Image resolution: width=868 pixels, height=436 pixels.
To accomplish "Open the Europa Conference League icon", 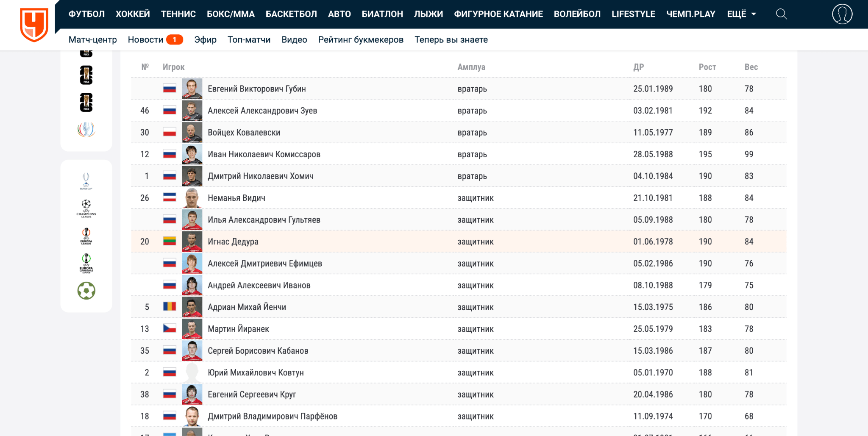I will tap(86, 263).
